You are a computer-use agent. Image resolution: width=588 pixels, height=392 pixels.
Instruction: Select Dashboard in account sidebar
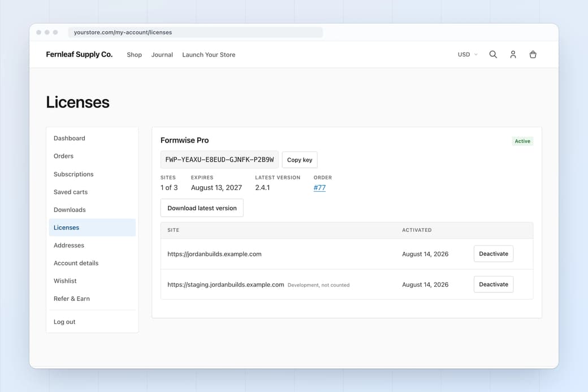pos(92,139)
